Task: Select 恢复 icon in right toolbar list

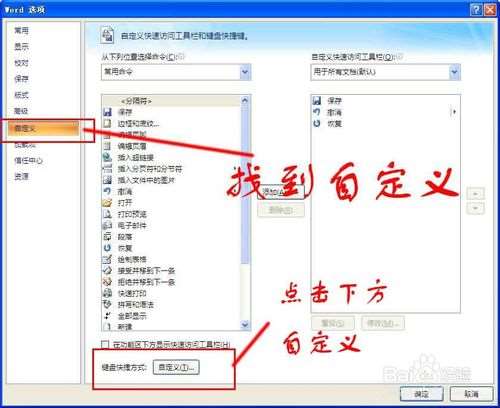Action: click(317, 124)
